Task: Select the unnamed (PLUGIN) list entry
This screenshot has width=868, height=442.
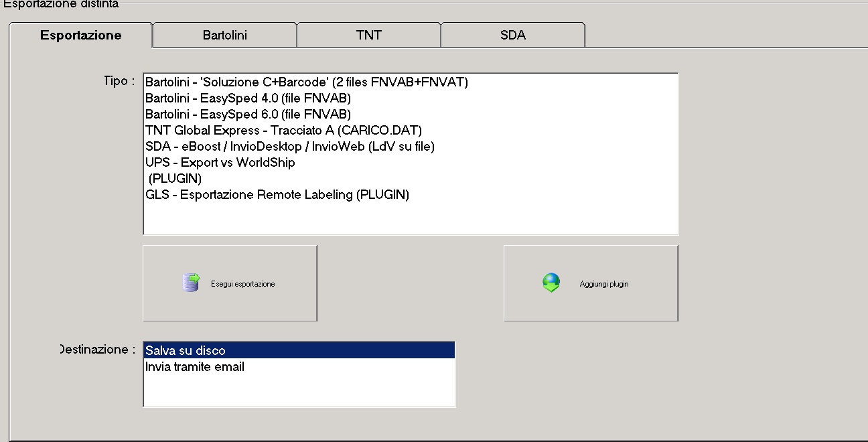Action: tap(411, 179)
